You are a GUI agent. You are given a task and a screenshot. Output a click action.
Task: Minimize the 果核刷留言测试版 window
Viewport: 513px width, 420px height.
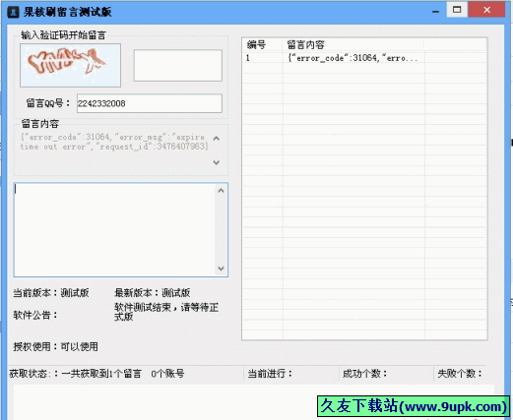435,11
